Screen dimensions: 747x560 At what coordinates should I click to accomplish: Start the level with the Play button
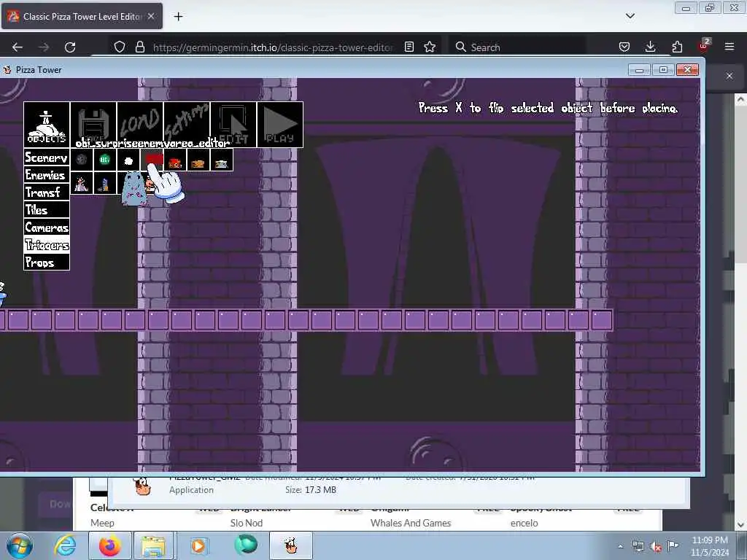click(280, 124)
